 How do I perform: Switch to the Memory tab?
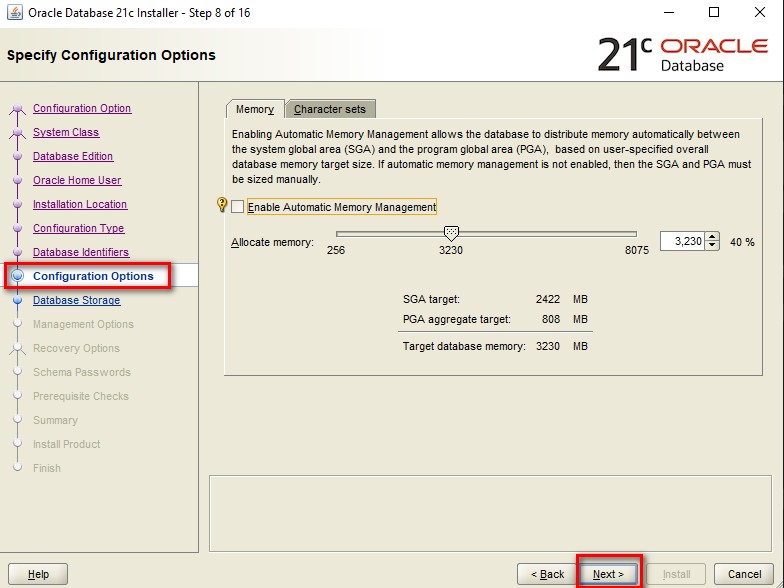click(x=255, y=109)
